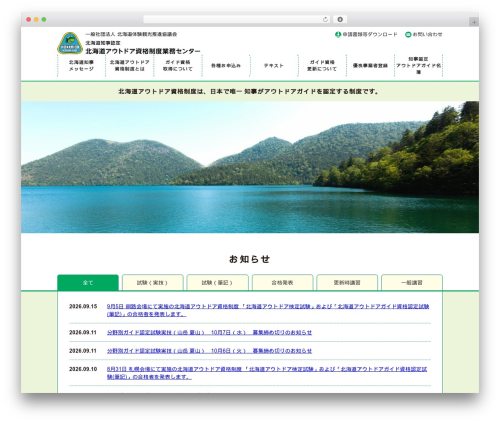Image resolution: width=500 pixels, height=423 pixels.
Task: Open the 2026.09.15 news about 9月5日 exam results
Action: click(268, 310)
